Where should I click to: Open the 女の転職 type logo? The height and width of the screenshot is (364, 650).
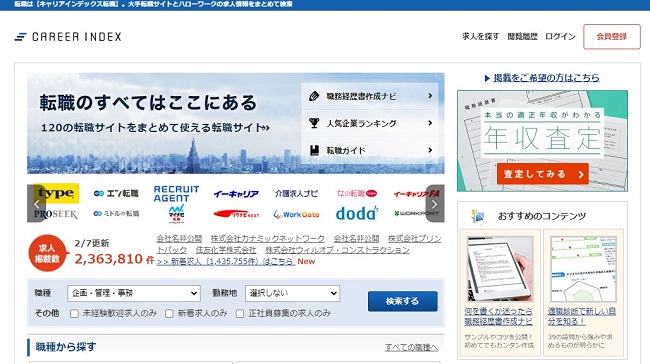pyautogui.click(x=357, y=193)
